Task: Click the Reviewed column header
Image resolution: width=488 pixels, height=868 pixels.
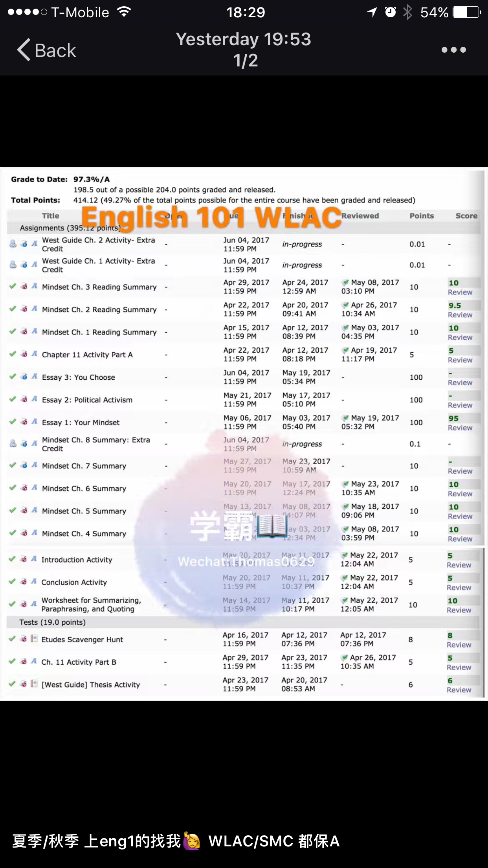Action: pyautogui.click(x=360, y=216)
